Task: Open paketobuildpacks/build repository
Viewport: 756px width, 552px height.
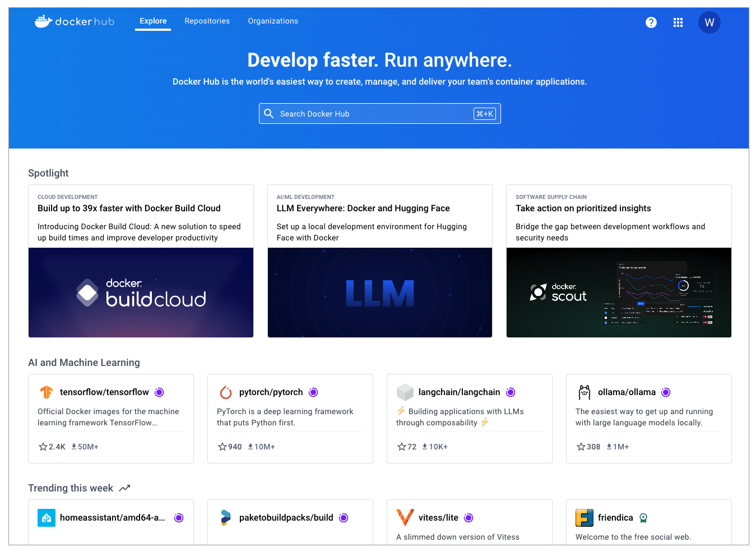Action: pyautogui.click(x=286, y=518)
